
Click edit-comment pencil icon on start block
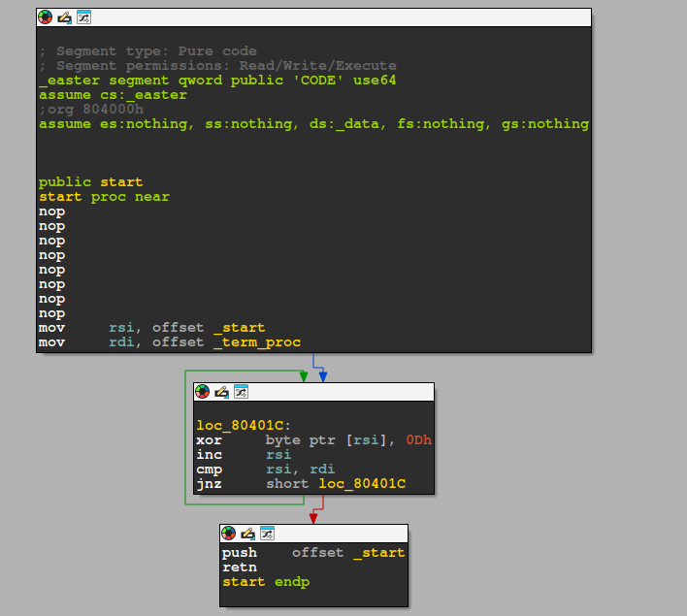pyautogui.click(x=64, y=17)
